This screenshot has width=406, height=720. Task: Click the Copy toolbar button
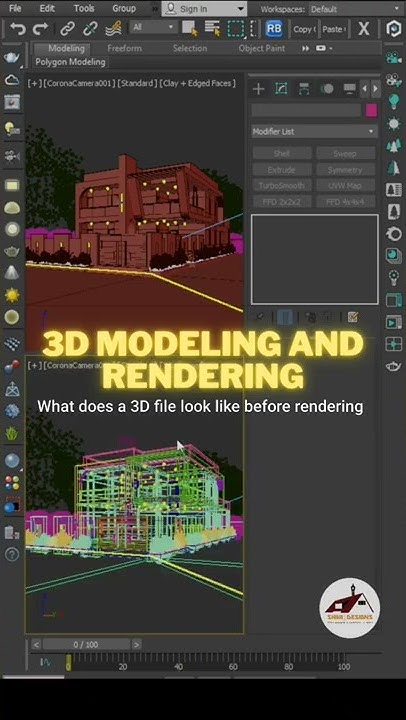[304, 29]
